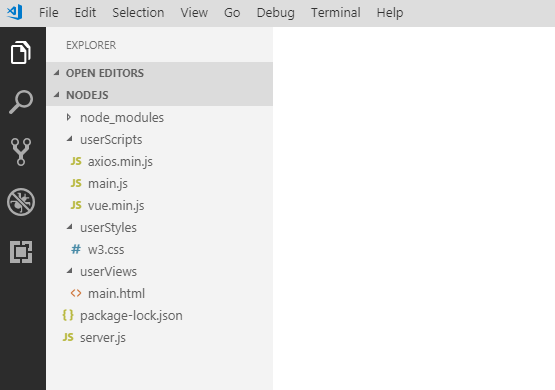Open the Debug bug icon
Viewport: 555px width, 390px height.
pos(21,202)
